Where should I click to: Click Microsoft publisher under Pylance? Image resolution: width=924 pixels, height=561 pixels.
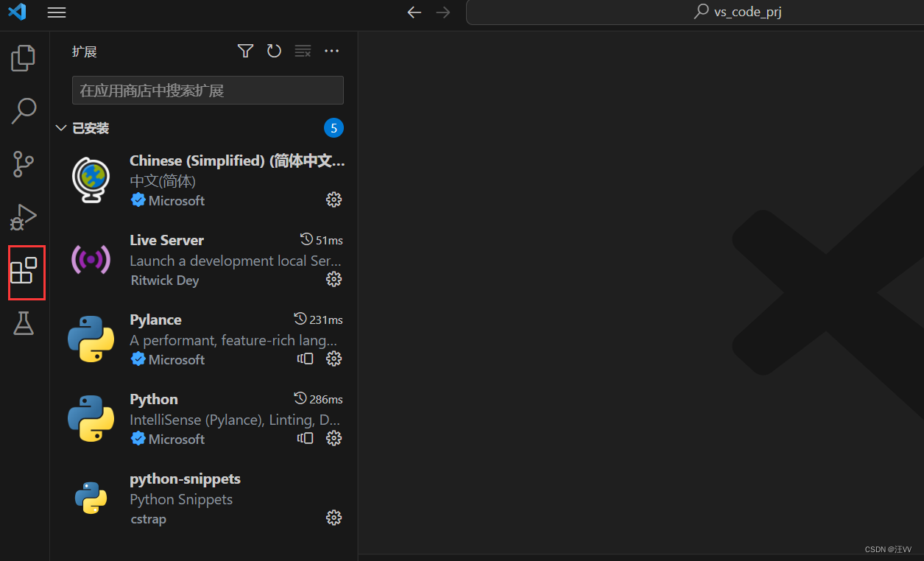point(176,359)
